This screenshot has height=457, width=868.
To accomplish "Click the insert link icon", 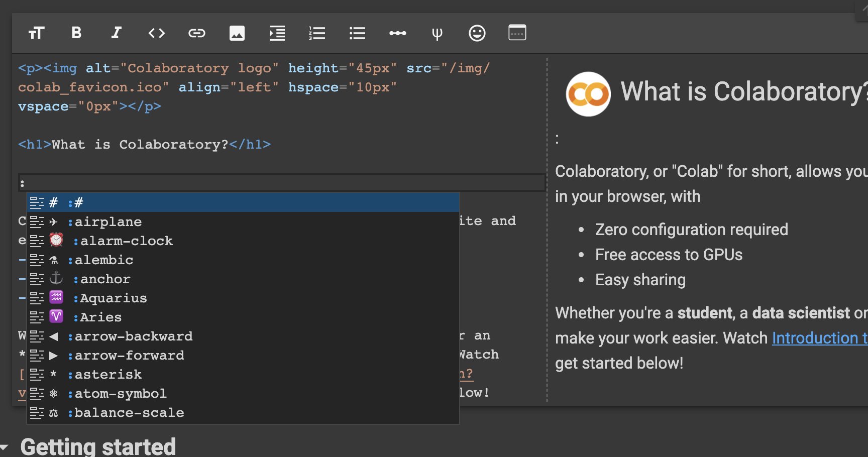I will tap(196, 33).
